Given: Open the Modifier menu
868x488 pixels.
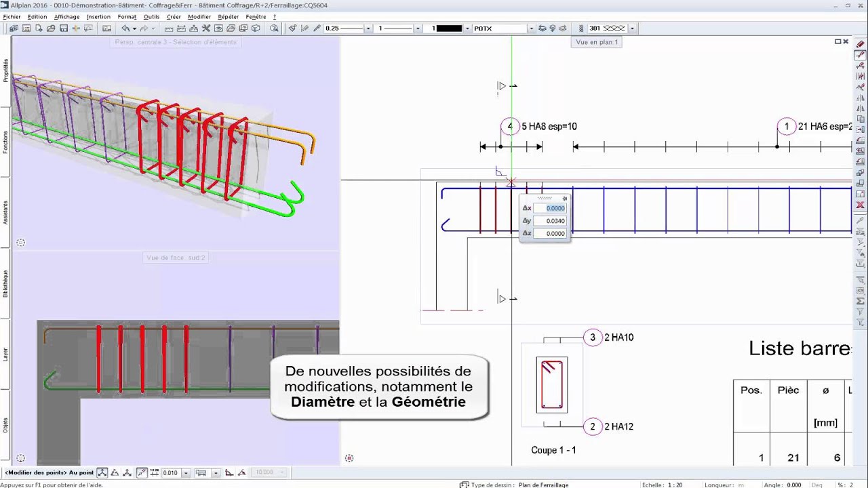Looking at the screenshot, I should (x=199, y=17).
